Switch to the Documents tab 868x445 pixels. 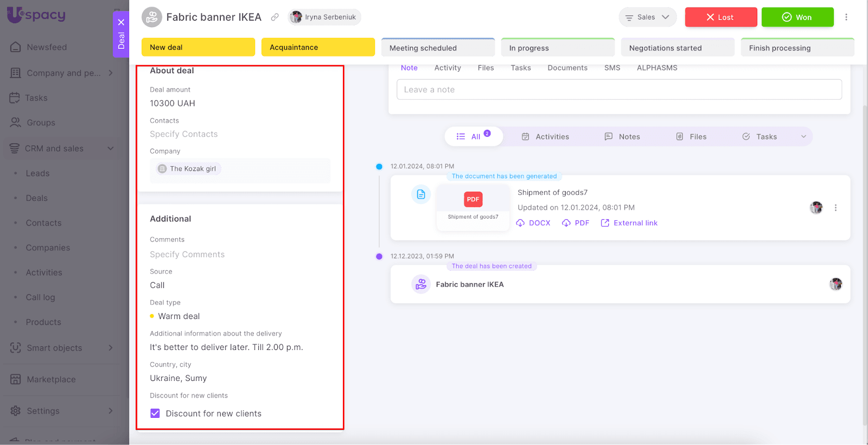coord(567,68)
